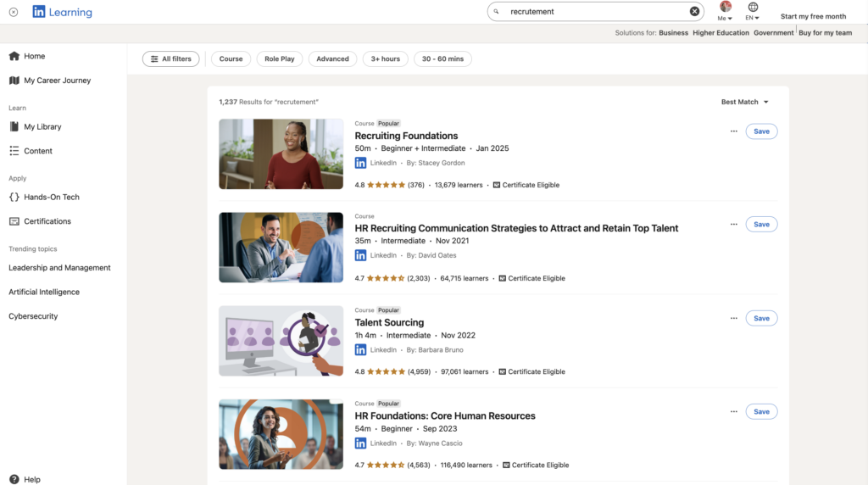Image resolution: width=868 pixels, height=485 pixels.
Task: Click the Help question mark icon
Action: point(14,479)
